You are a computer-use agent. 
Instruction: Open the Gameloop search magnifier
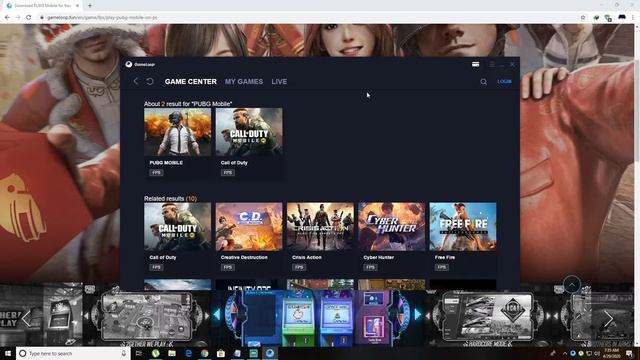point(483,82)
